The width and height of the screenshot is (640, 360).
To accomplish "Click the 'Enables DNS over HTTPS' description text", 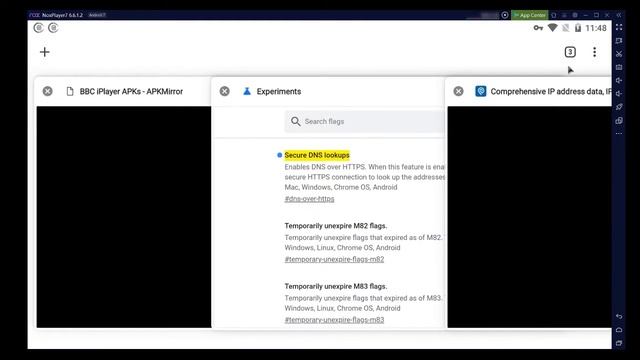I will point(364,177).
